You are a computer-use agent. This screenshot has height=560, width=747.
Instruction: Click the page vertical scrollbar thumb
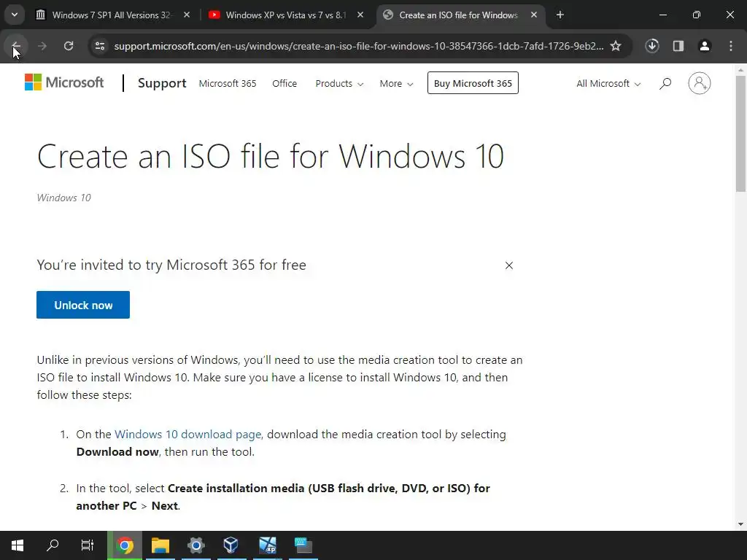(740, 133)
